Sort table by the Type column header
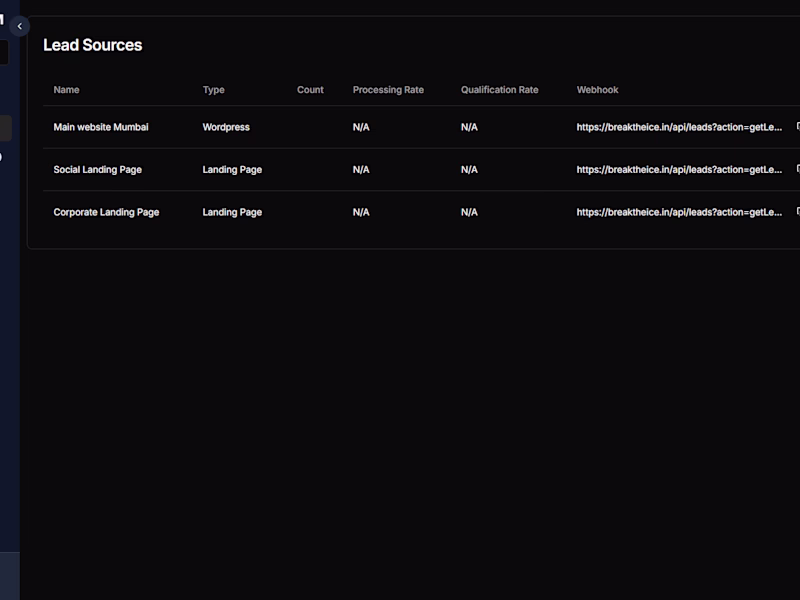 213,90
